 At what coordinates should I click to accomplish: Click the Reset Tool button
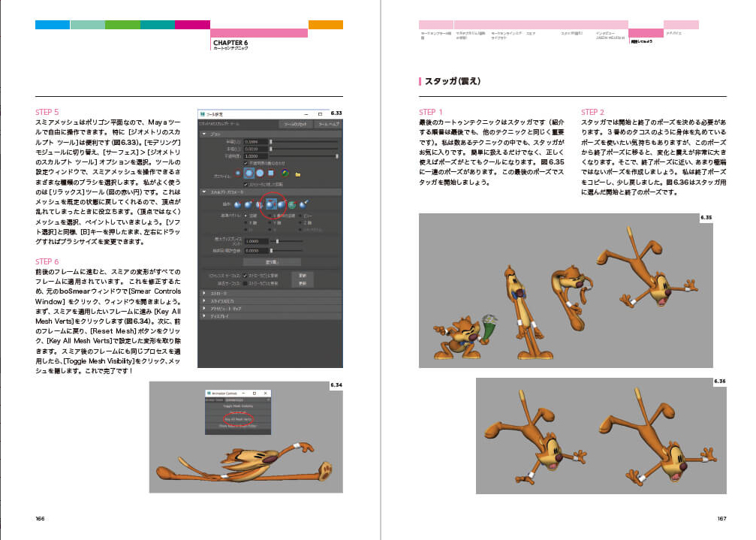(x=294, y=123)
